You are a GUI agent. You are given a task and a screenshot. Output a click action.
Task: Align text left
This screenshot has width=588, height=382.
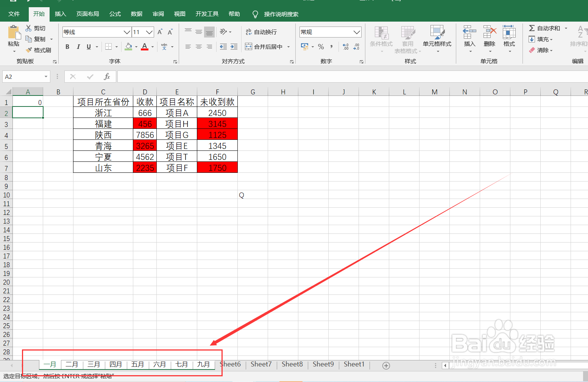[x=188, y=47]
